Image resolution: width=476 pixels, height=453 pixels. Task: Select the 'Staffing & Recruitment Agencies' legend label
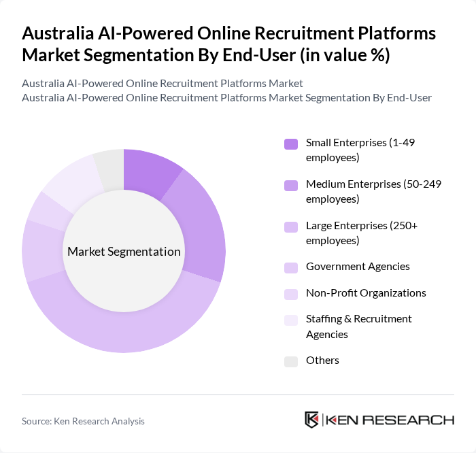(359, 326)
